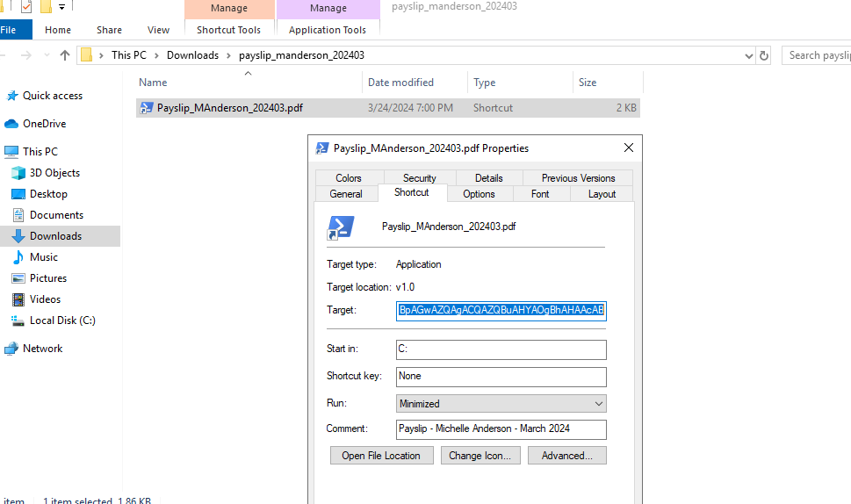Click the Quick access star icon
851x504 pixels.
11,96
